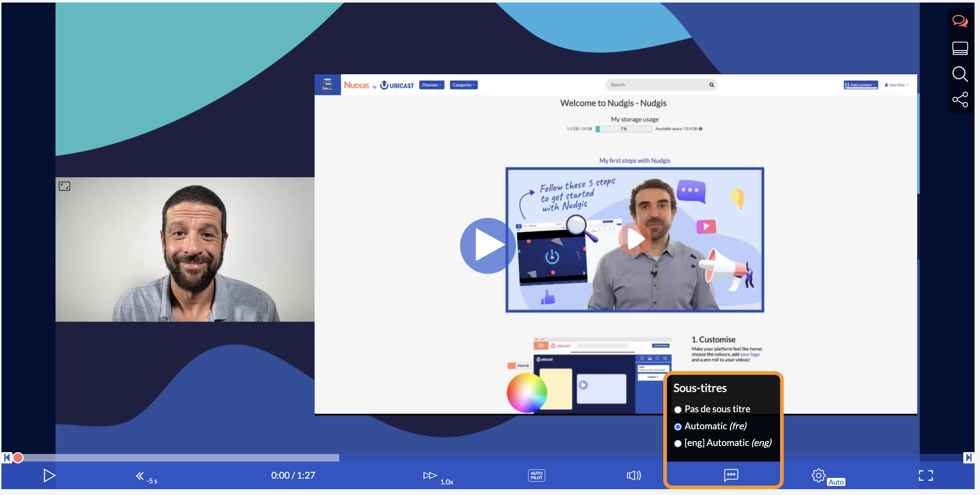Seek in the video progress bar

pos(487,457)
